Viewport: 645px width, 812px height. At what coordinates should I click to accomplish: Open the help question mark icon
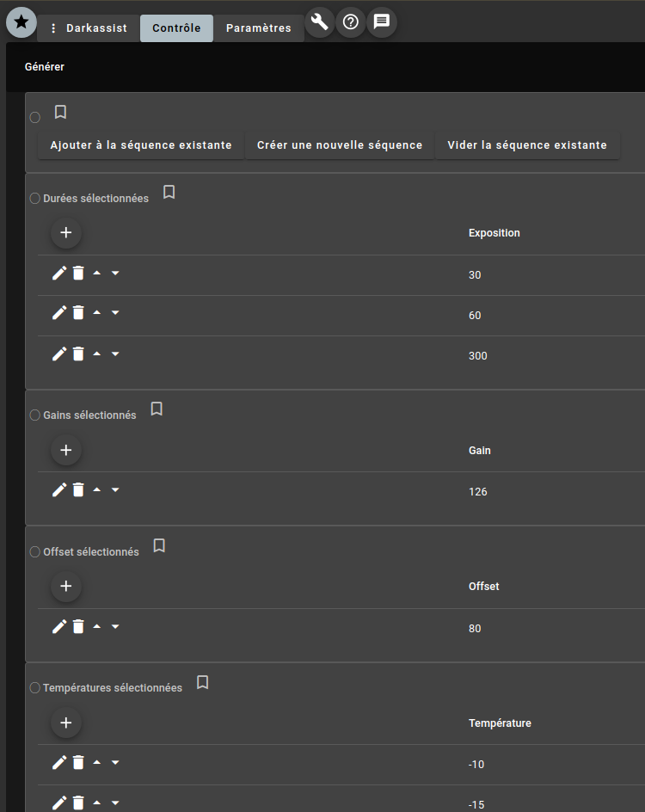pyautogui.click(x=351, y=22)
